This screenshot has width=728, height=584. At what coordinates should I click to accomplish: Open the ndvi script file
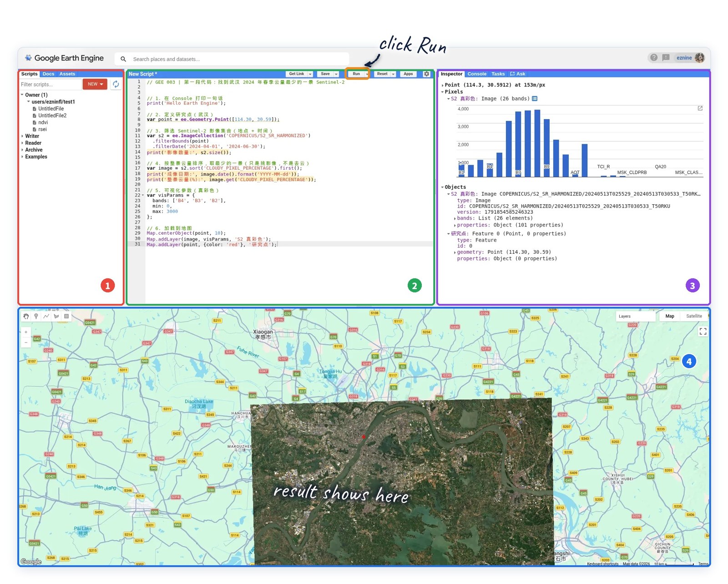tap(43, 122)
